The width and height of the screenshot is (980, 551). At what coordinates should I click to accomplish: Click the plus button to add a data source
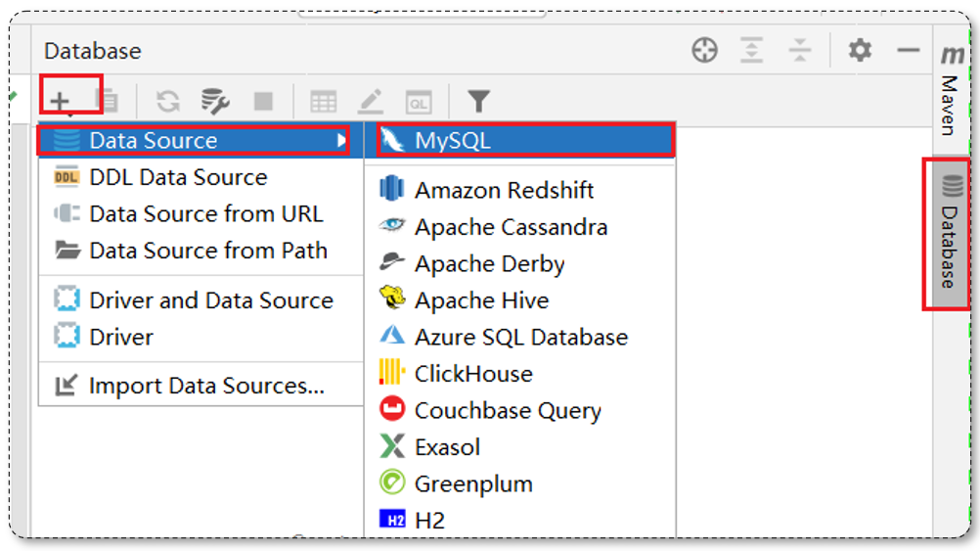(x=60, y=100)
